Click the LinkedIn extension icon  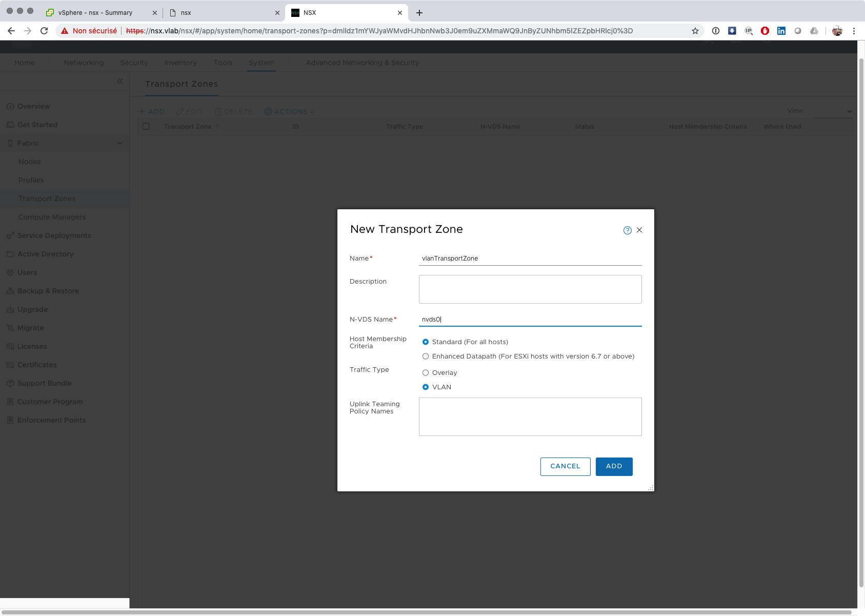tap(781, 31)
